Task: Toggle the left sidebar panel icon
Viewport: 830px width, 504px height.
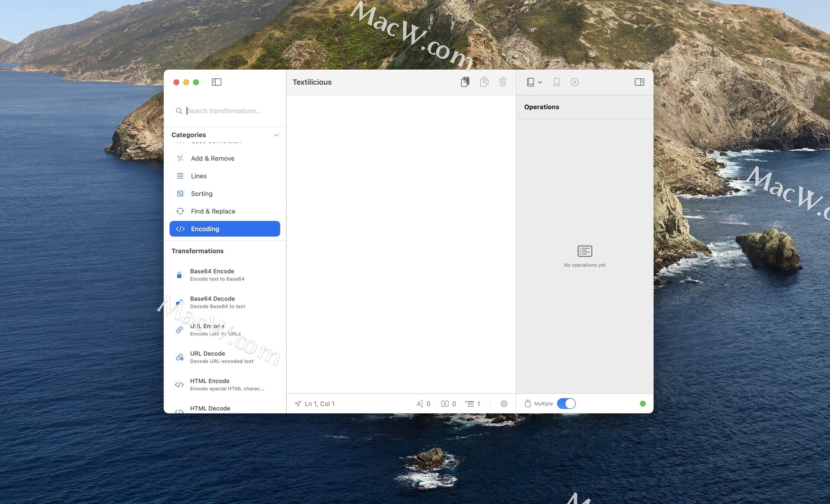Action: [217, 82]
